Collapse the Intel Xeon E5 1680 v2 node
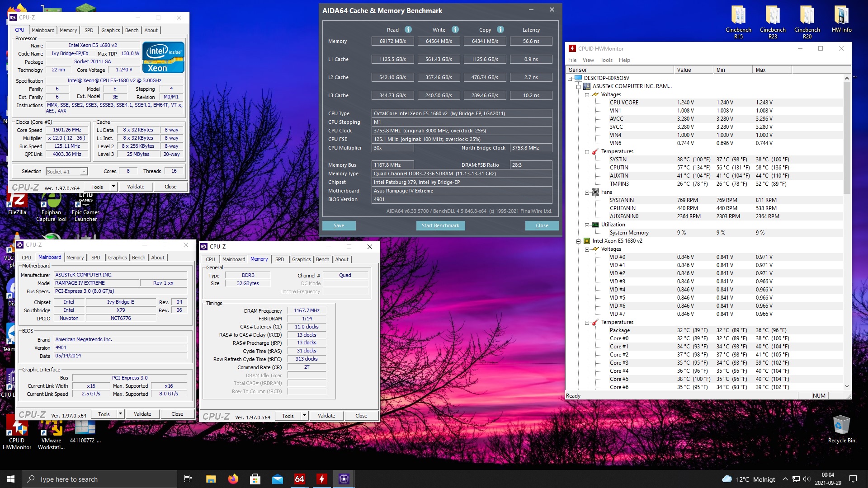 [578, 241]
